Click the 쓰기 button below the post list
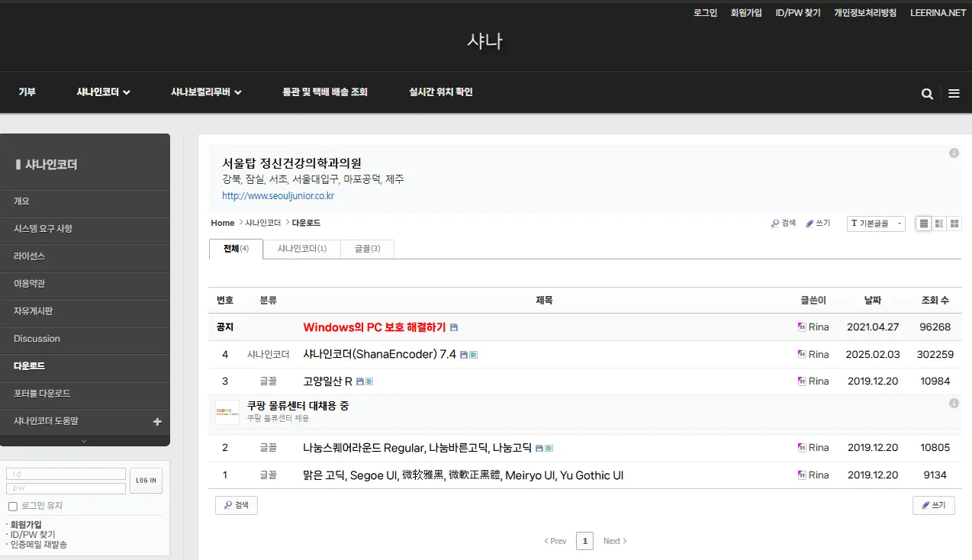 pyautogui.click(x=934, y=505)
